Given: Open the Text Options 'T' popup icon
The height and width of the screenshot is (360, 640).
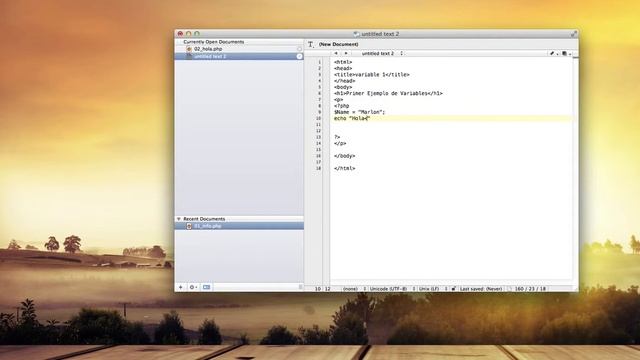Looking at the screenshot, I should click(311, 44).
